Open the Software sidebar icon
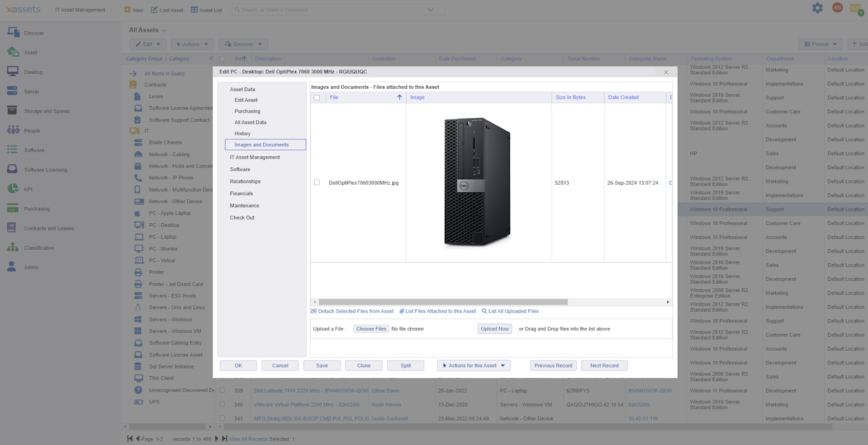 tap(12, 150)
